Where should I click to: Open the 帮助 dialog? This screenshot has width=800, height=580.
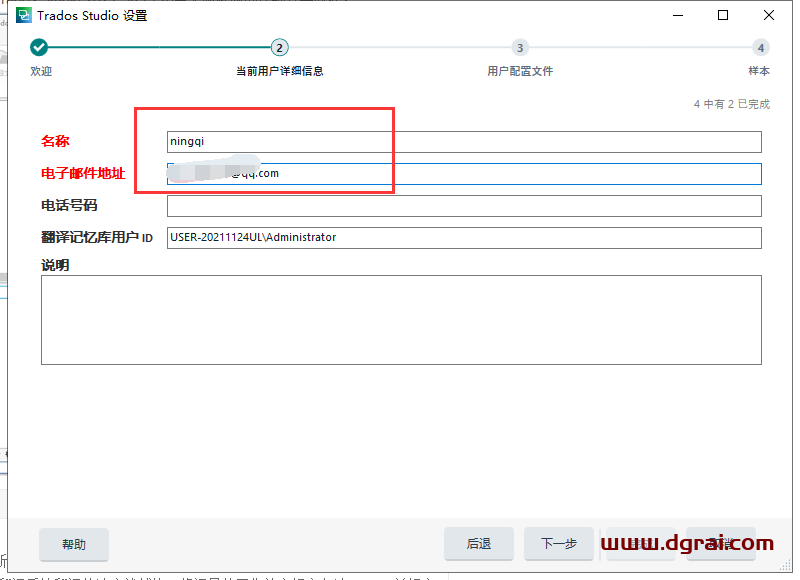tap(74, 544)
